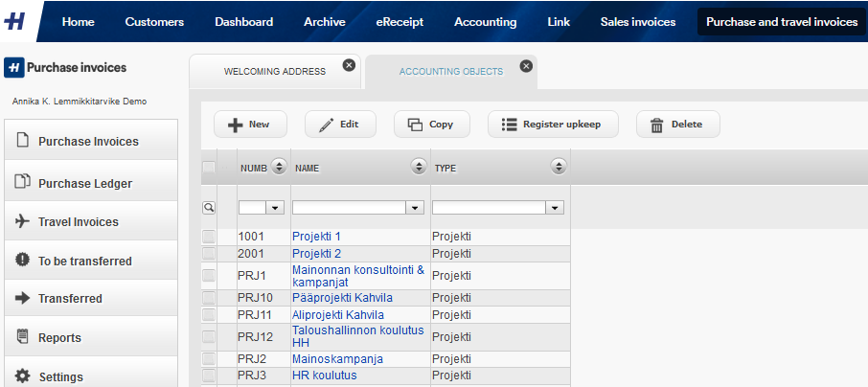The image size is (868, 387).
Task: Click the plus icon for New
Action: pos(236,125)
